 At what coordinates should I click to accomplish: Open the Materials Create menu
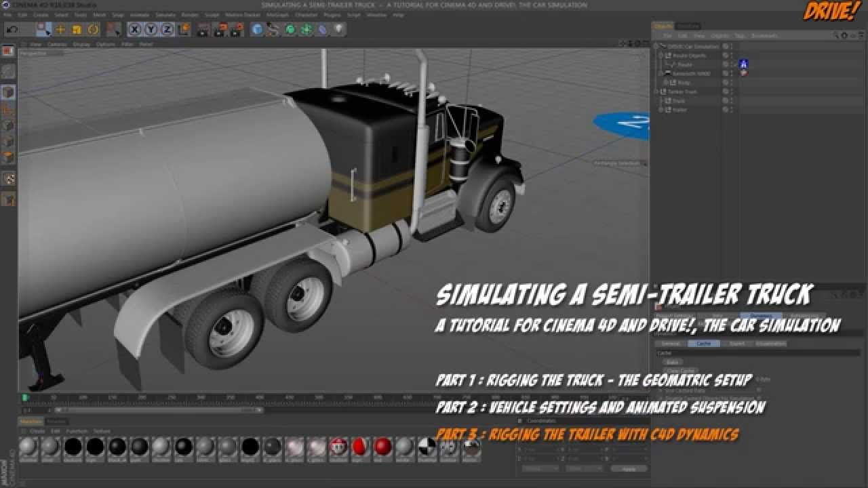37,431
